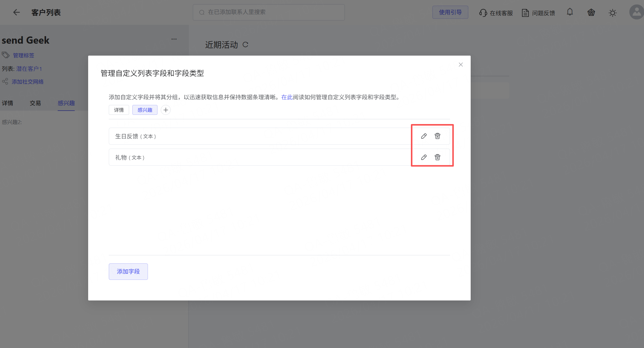
Task: Go back with the left arrow icon
Action: [16, 12]
